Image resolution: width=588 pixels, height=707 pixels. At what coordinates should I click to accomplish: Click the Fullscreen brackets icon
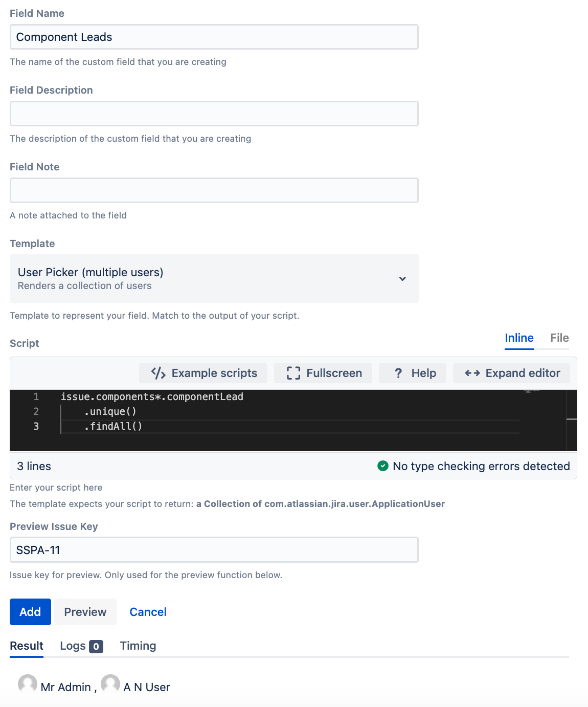click(x=293, y=373)
